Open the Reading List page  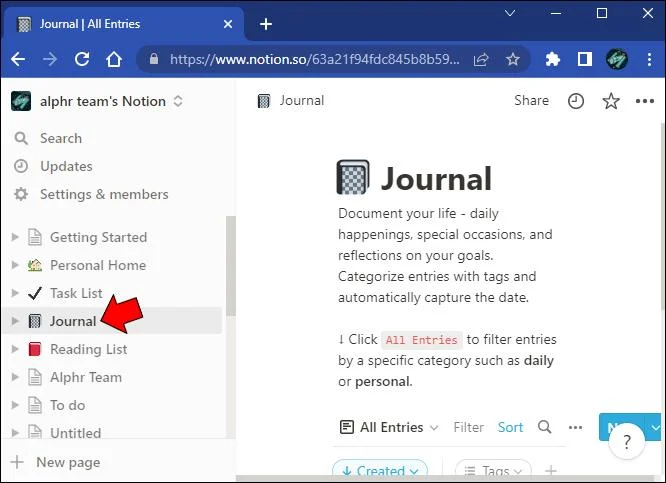[x=88, y=349]
